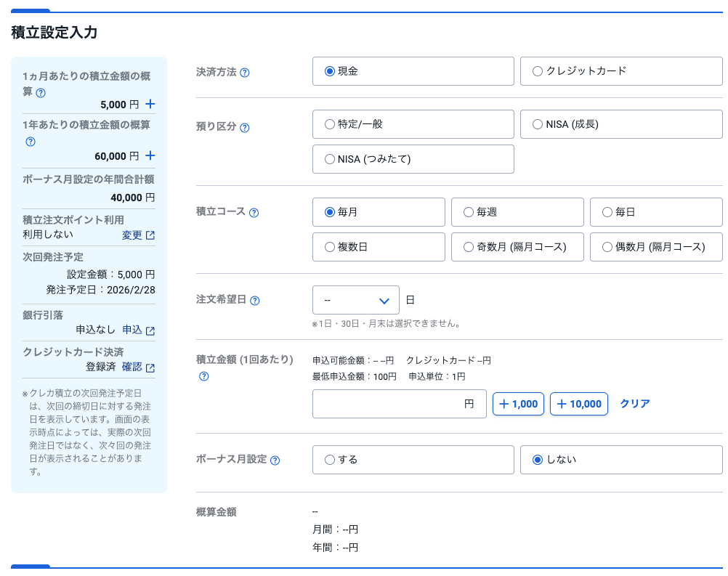Click help icon next to 注文希望日
728x576 pixels.
click(x=254, y=301)
